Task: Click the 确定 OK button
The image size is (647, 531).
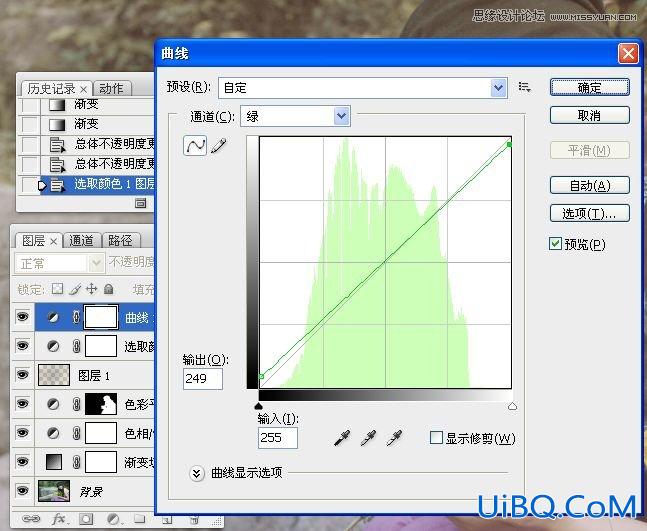Action: click(x=590, y=87)
